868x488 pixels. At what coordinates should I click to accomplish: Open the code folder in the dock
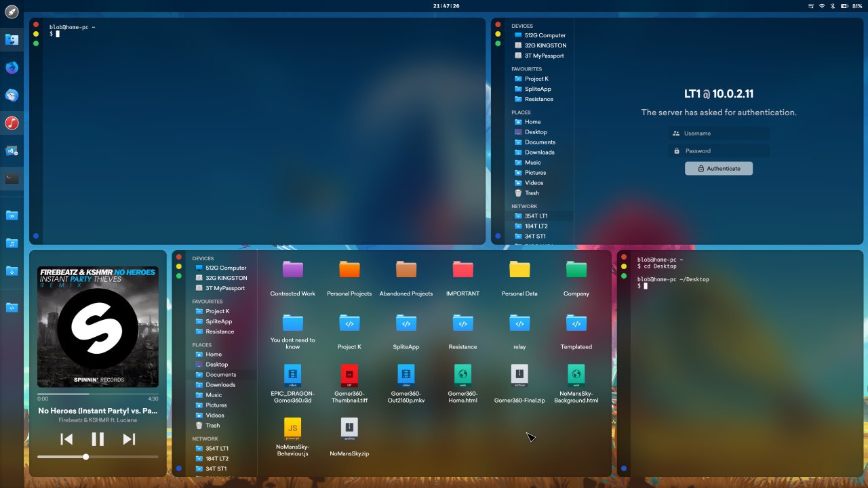(12, 307)
